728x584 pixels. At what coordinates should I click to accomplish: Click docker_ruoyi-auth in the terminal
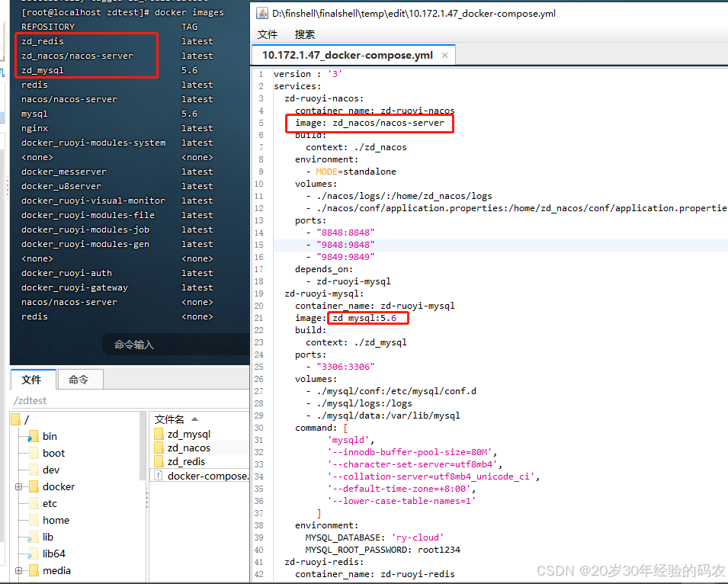(66, 273)
